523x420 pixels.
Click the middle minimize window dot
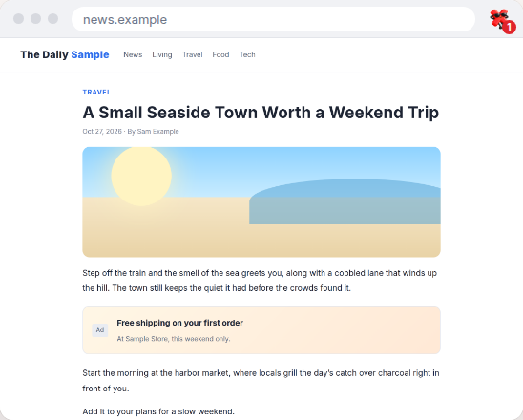pyautogui.click(x=35, y=19)
